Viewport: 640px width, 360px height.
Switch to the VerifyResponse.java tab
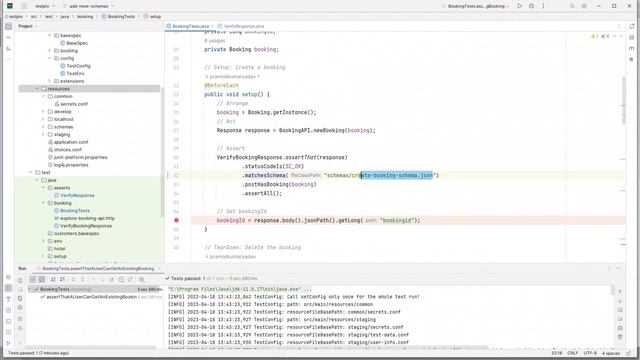pos(241,26)
